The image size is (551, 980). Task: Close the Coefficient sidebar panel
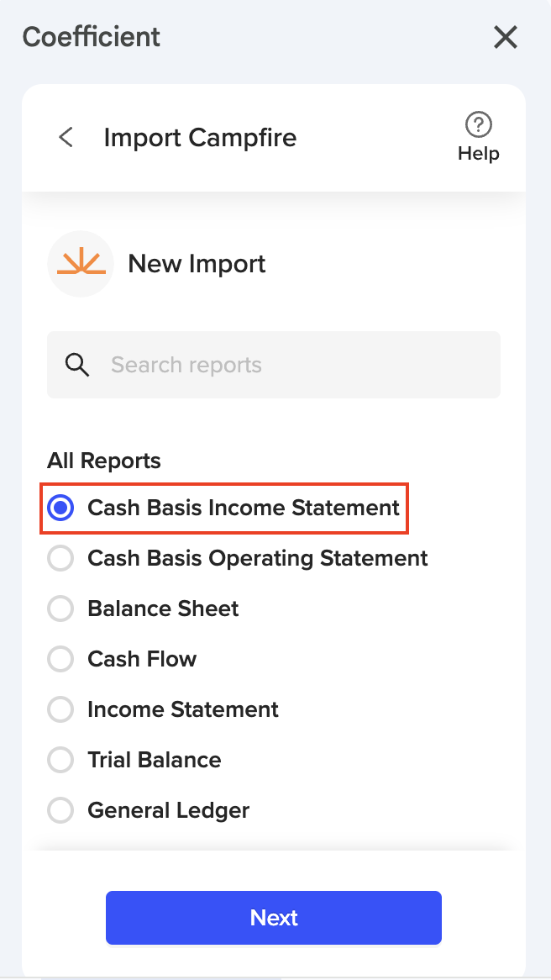[505, 37]
